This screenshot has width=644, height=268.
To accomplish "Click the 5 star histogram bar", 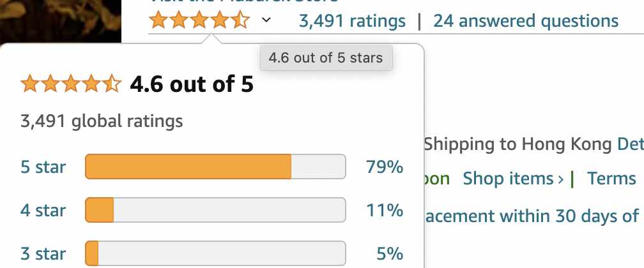I will point(215,167).
